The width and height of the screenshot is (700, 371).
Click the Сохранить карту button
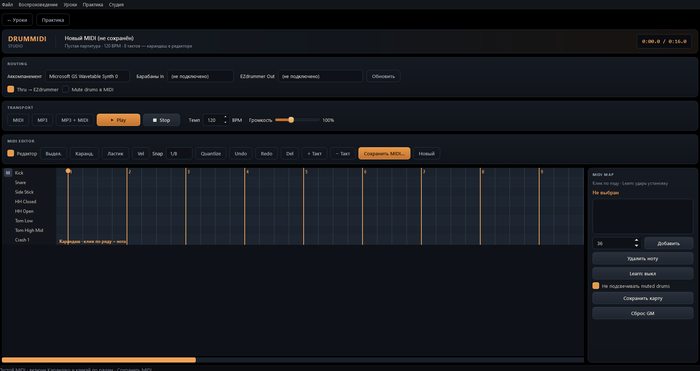[x=642, y=298]
